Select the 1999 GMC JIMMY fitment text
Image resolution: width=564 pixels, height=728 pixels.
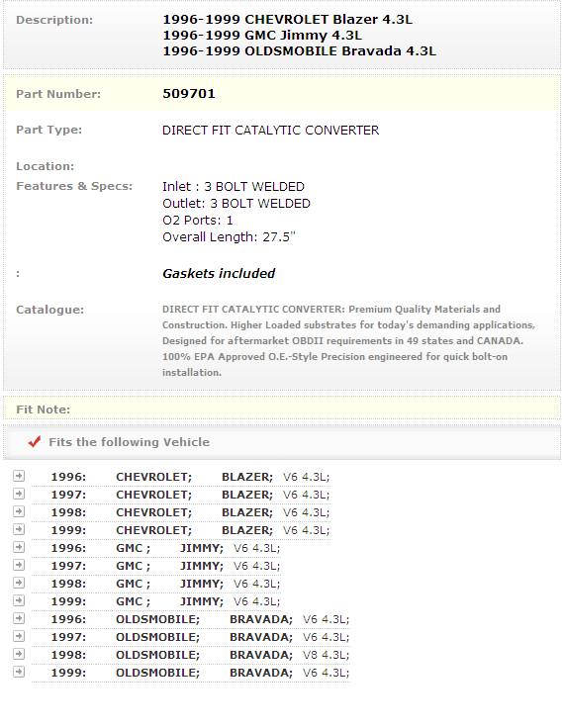point(165,601)
